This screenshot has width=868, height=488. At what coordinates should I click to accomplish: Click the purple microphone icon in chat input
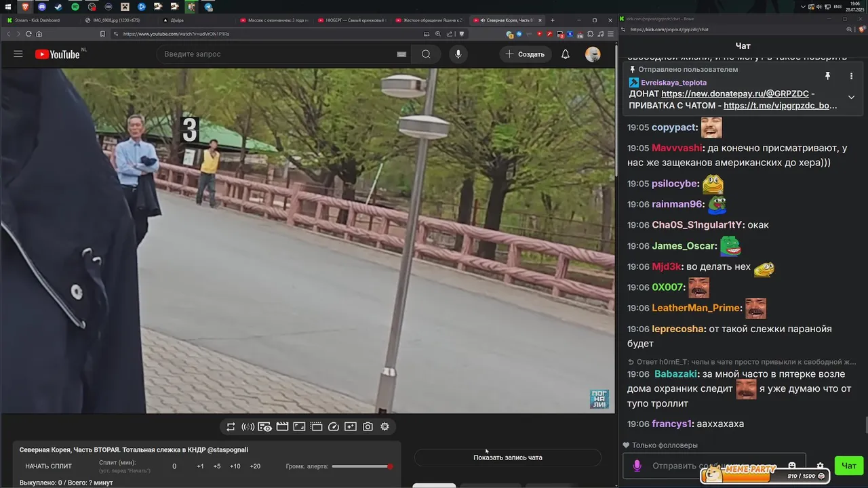click(x=637, y=466)
